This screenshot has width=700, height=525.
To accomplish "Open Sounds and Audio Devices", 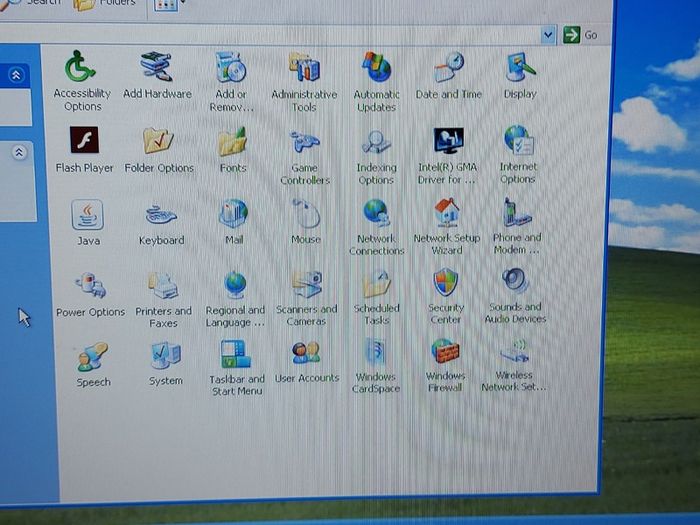I will click(x=515, y=295).
